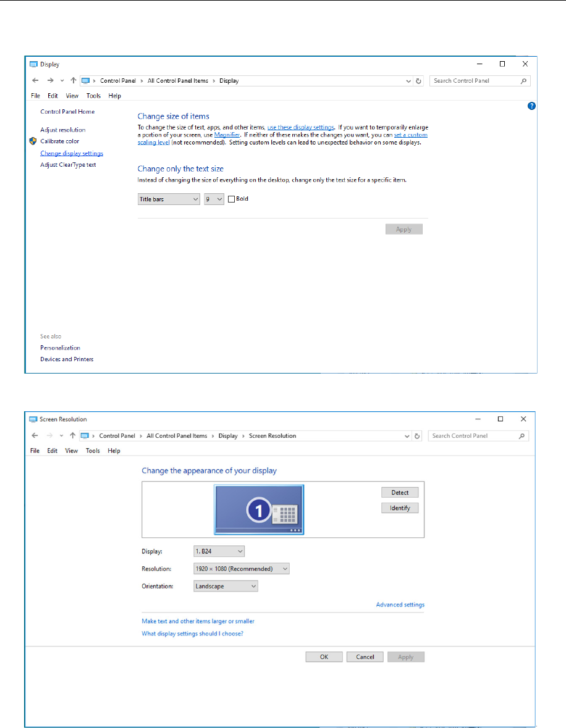The image size is (566, 728).
Task: Click up arrow in Screen Resolution navigation
Action: coord(72,436)
